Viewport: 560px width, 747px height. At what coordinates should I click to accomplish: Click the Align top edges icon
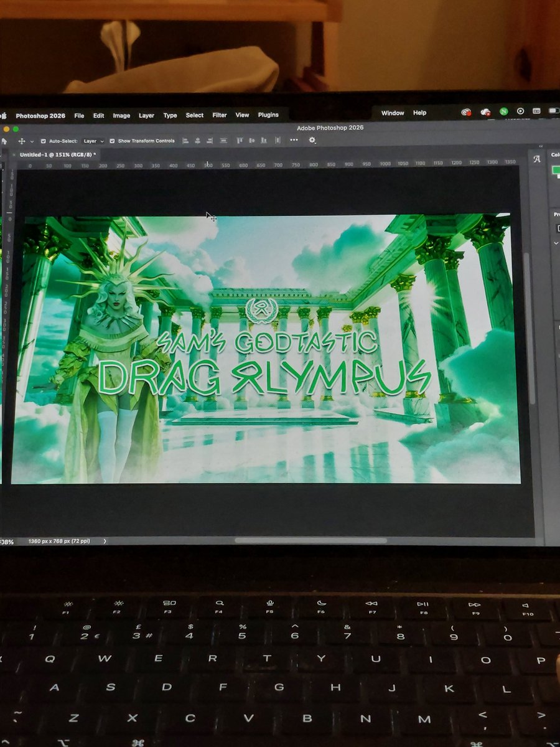point(240,141)
